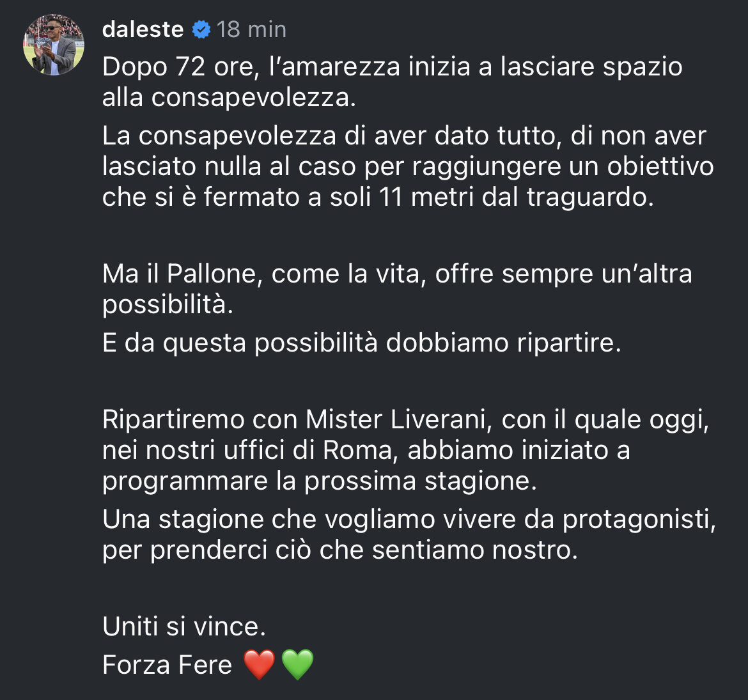Click the line starting Dopo 72 ore

coord(392,66)
